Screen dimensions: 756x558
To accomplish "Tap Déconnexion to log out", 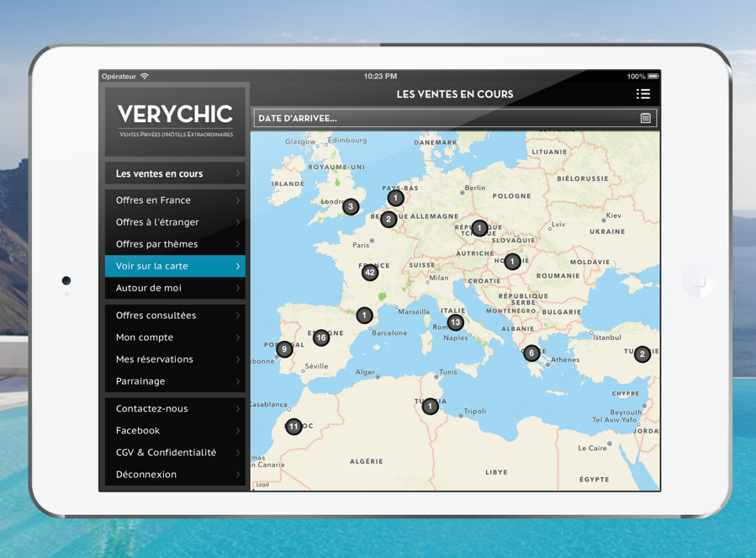I will coord(175,474).
